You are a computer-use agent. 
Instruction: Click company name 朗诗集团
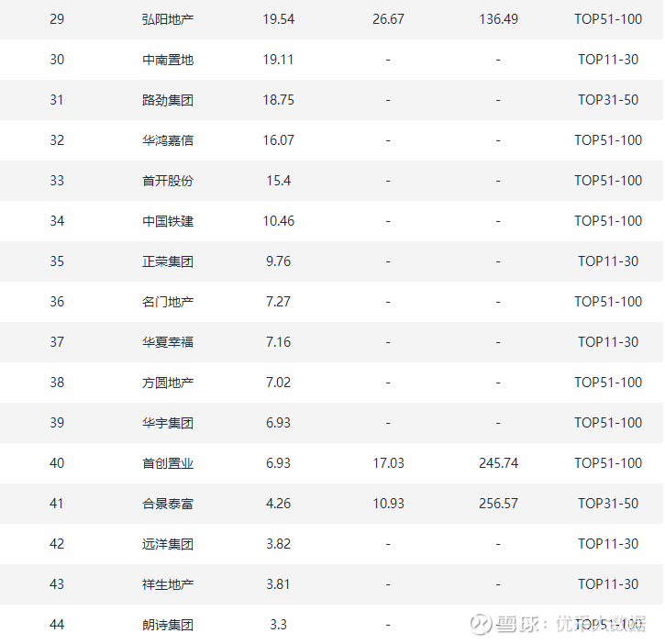pos(168,625)
